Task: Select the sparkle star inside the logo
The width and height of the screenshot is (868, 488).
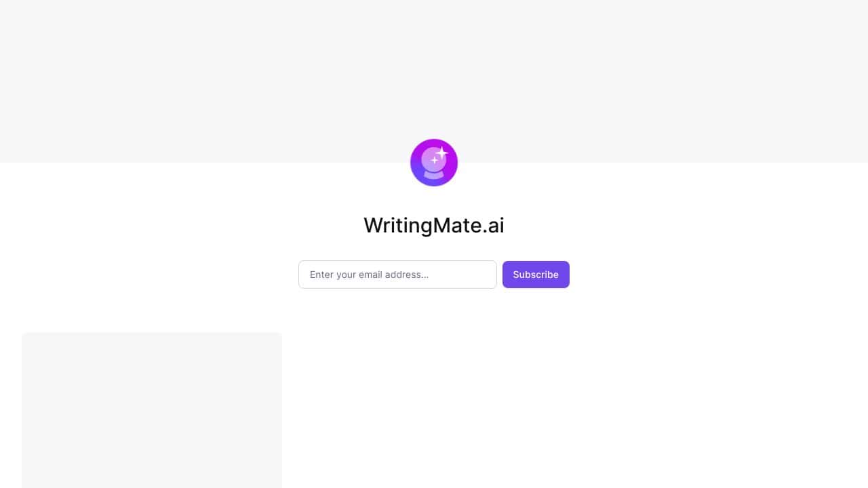Action: point(441,153)
